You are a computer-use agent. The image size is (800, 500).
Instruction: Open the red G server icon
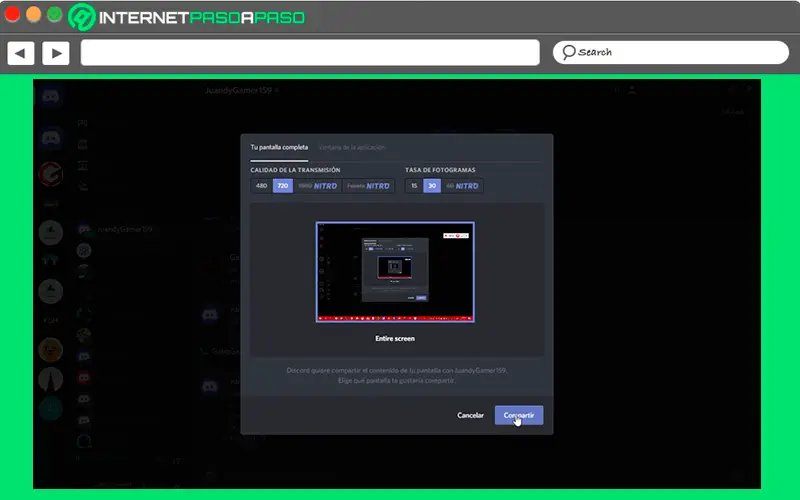51,174
